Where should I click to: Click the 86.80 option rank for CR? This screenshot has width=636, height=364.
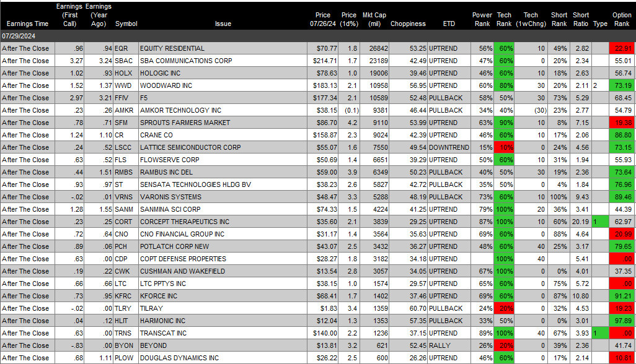click(622, 135)
